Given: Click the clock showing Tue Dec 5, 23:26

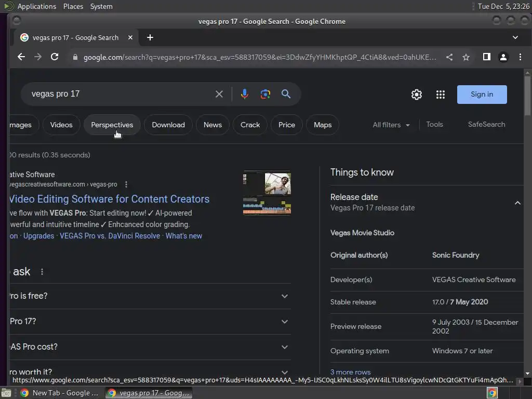Looking at the screenshot, I should 503,6.
